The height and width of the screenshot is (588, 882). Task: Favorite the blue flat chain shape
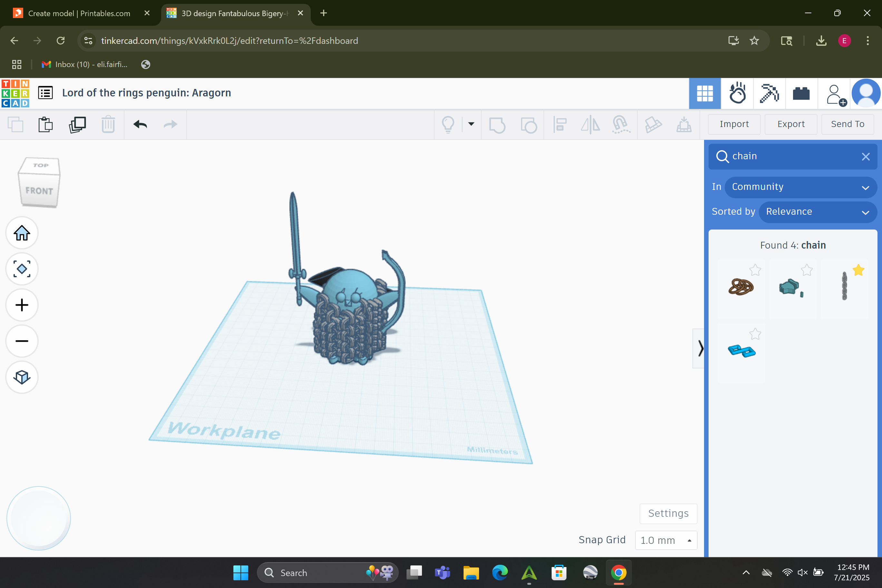pyautogui.click(x=755, y=334)
